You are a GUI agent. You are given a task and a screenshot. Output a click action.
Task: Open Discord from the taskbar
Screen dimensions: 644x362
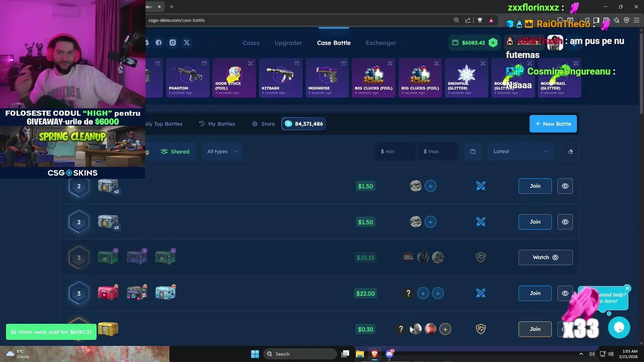pos(389,354)
